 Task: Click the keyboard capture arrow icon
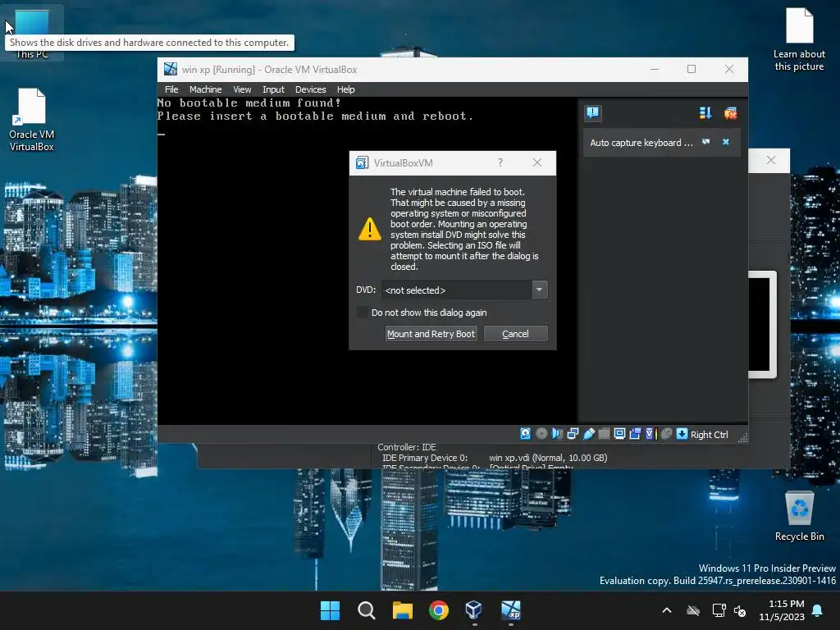(682, 434)
